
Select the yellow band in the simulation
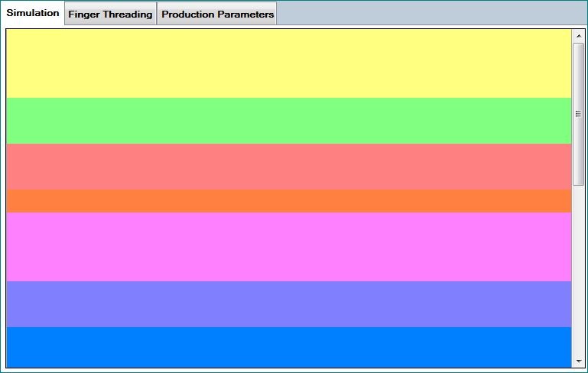[288, 63]
